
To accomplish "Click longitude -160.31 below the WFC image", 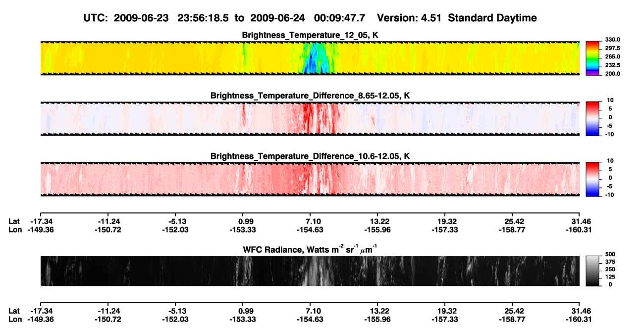I will click(x=578, y=320).
